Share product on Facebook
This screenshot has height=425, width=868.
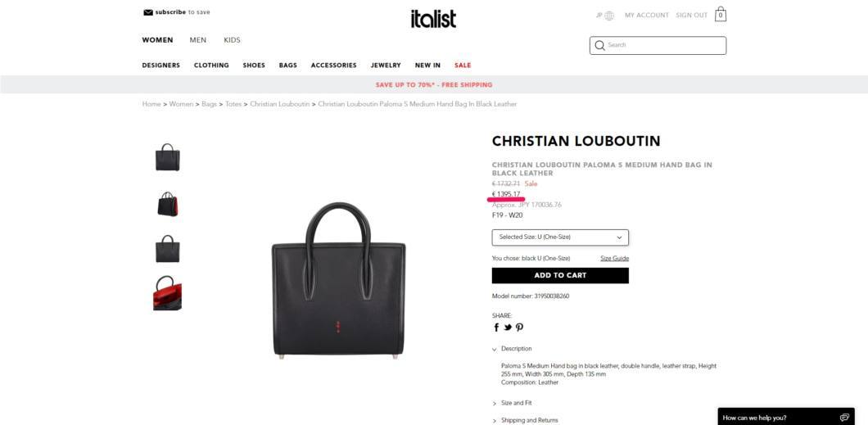tap(496, 327)
